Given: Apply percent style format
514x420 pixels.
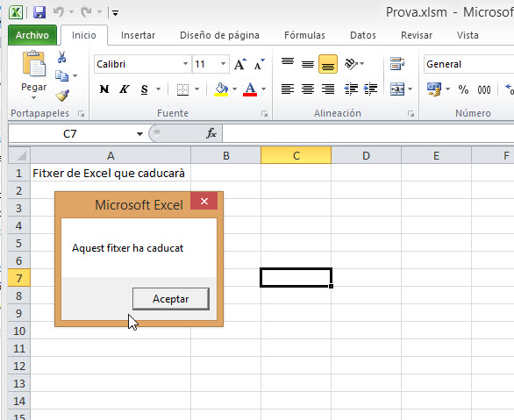Looking at the screenshot, I should tap(463, 89).
